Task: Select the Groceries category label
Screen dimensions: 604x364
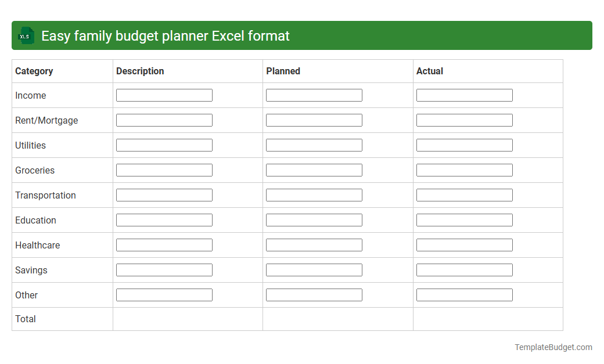Action: point(35,170)
